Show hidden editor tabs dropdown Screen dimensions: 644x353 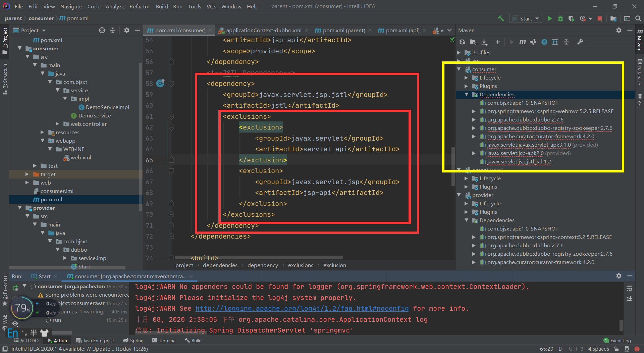coord(449,30)
